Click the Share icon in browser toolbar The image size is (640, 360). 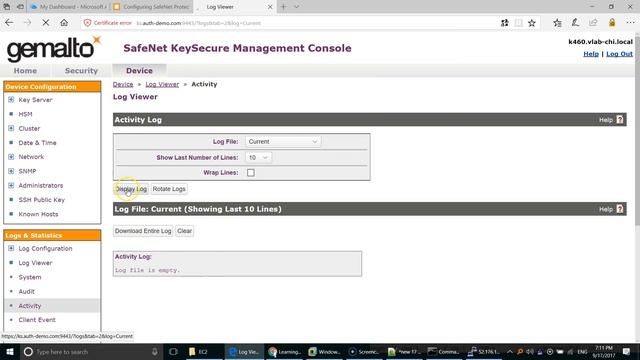pyautogui.click(x=593, y=23)
